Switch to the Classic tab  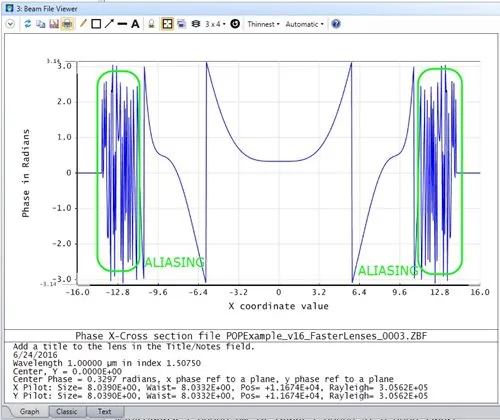[x=67, y=411]
